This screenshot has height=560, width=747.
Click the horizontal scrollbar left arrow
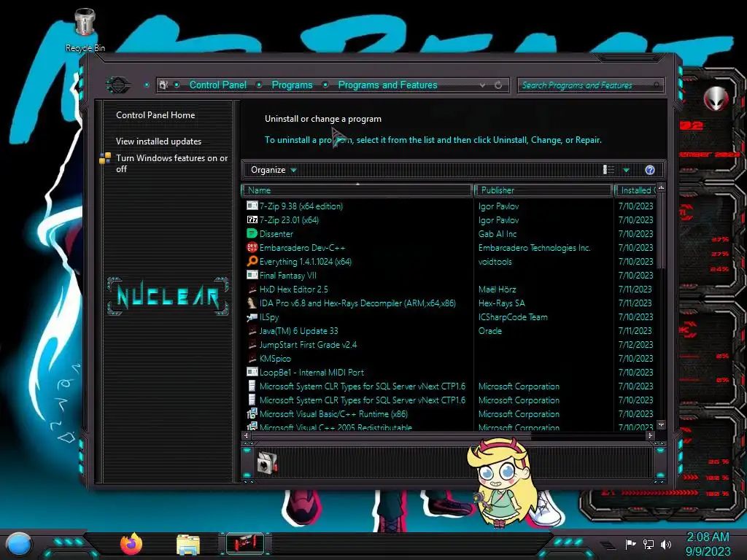(x=246, y=435)
